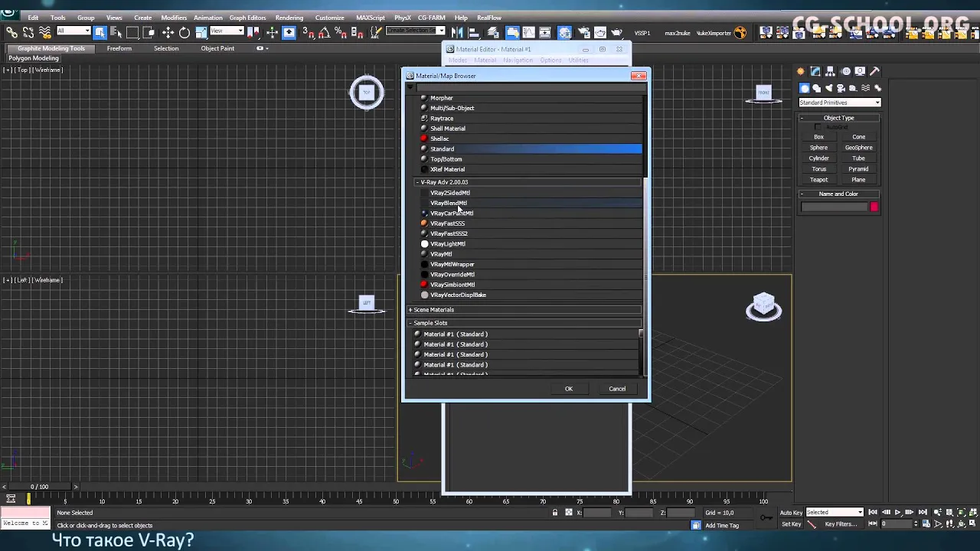This screenshot has width=980, height=551.
Task: Open the Create Selection Set dropdown
Action: [x=415, y=31]
